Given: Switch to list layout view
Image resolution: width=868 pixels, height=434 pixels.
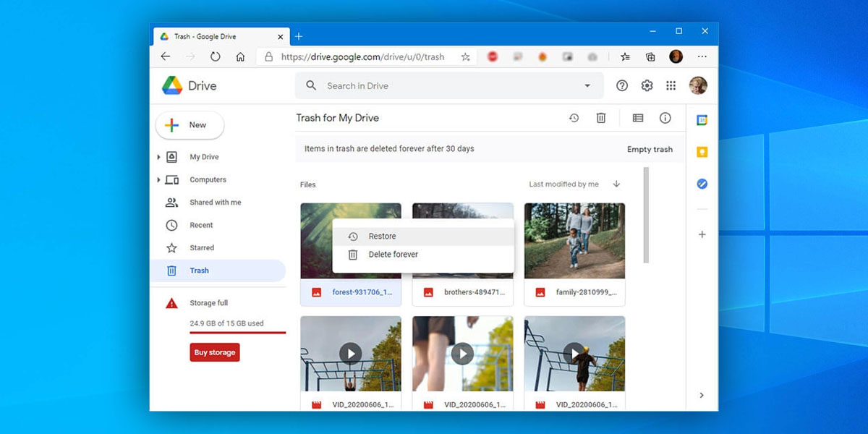Looking at the screenshot, I should coord(638,118).
